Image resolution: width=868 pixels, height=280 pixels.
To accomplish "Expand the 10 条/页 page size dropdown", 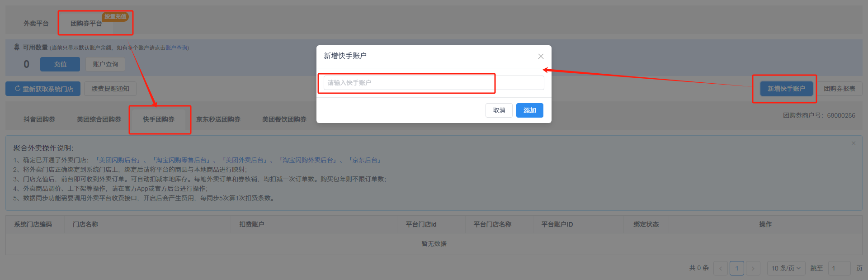I will coord(786,268).
